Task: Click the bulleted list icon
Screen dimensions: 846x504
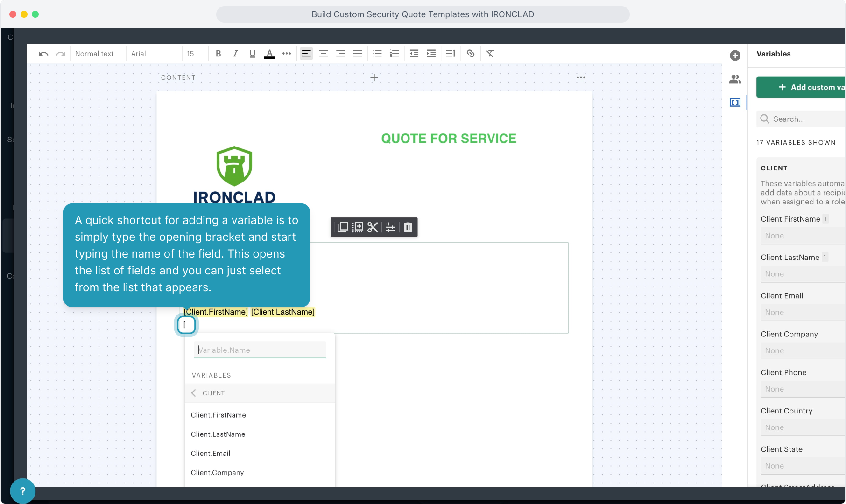Action: 377,54
